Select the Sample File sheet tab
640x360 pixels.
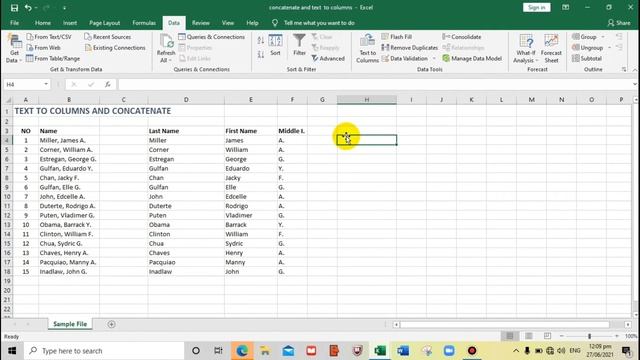pyautogui.click(x=70, y=324)
